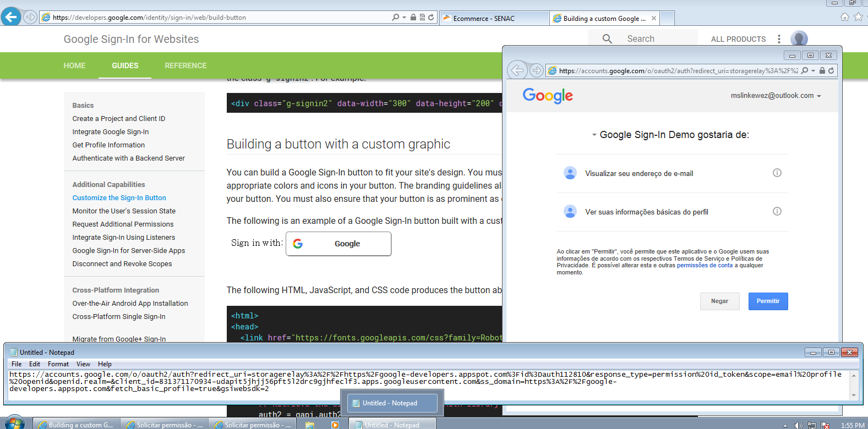Viewport: 868px width, 429px height.
Task: Click compatibility view icon in main address bar
Action: (x=422, y=17)
